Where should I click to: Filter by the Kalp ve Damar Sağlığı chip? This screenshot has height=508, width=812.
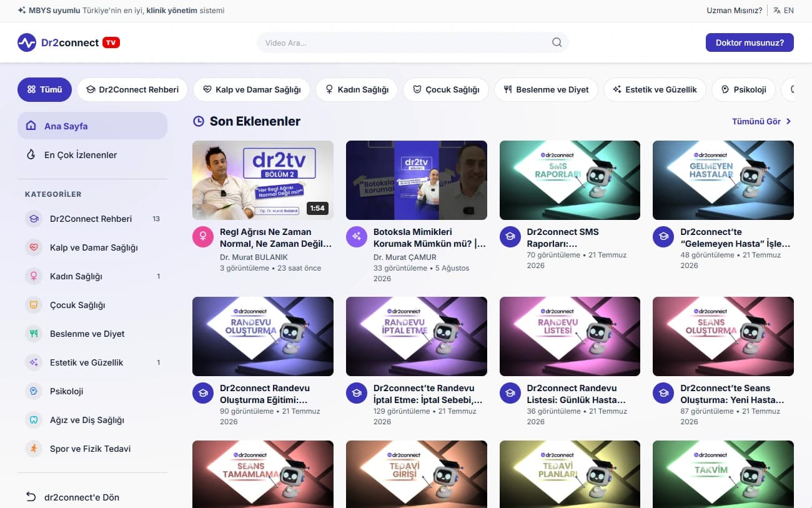pos(252,89)
